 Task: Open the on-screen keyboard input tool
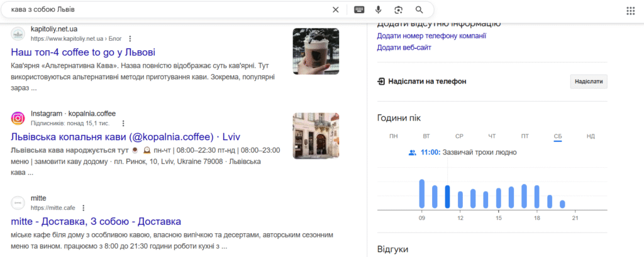359,10
